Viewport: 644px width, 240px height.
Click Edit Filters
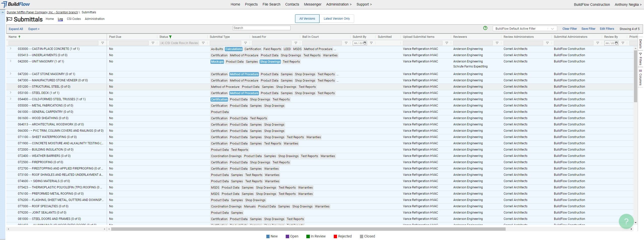point(607,29)
